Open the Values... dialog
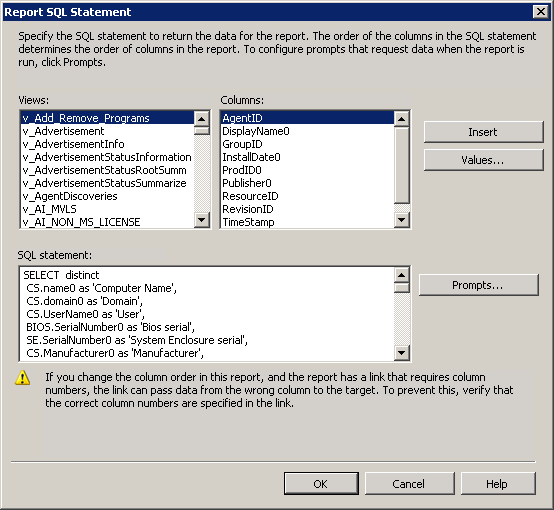Screen dimensions: 554x510 coord(483,160)
